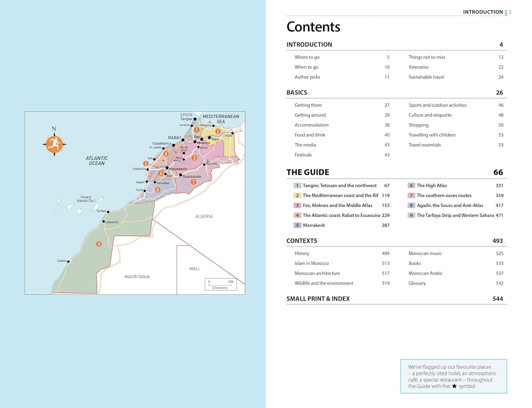Open the 'Itineraries' entry
This screenshot has width=532, height=408.
pyautogui.click(x=419, y=67)
